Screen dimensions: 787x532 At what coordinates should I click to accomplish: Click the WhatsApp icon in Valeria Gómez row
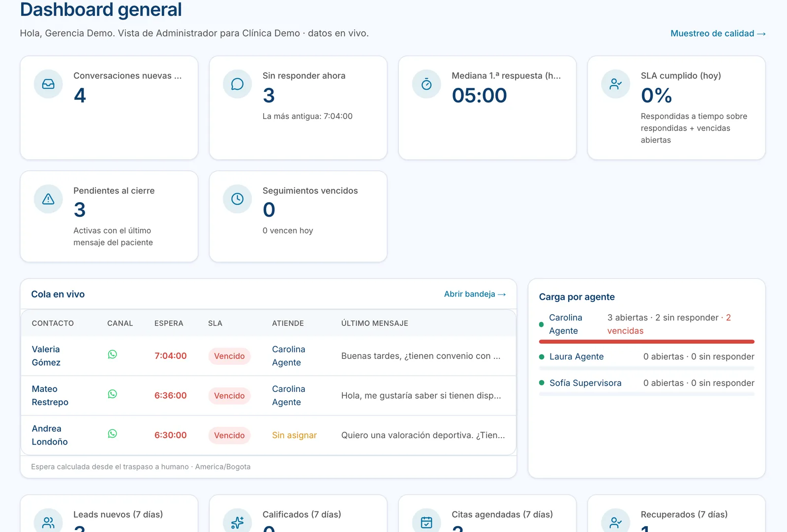113,355
